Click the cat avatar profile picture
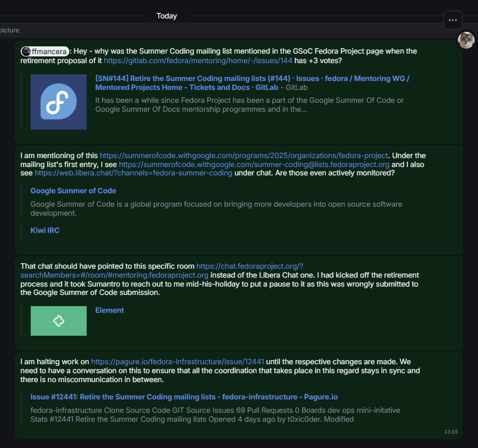 (x=466, y=40)
